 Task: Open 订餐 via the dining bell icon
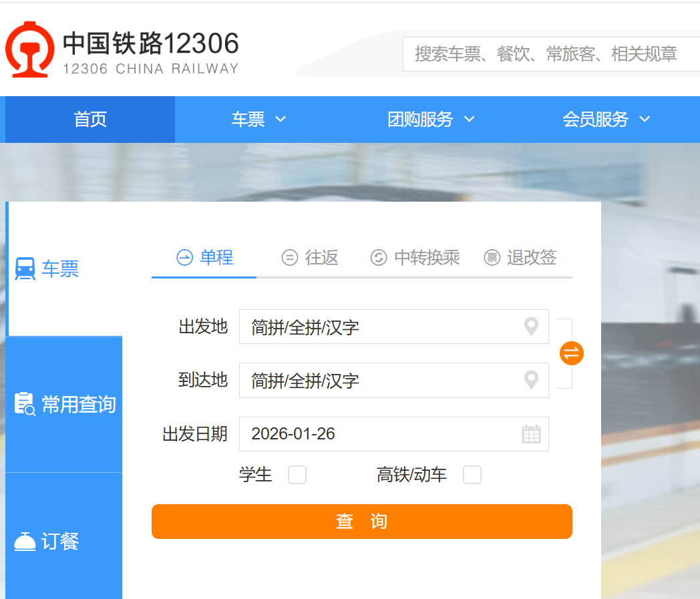tap(25, 542)
